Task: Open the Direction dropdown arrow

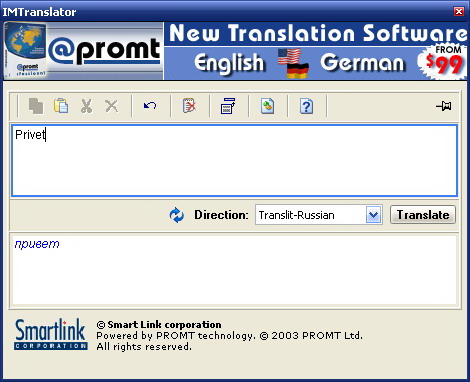Action: [x=373, y=215]
